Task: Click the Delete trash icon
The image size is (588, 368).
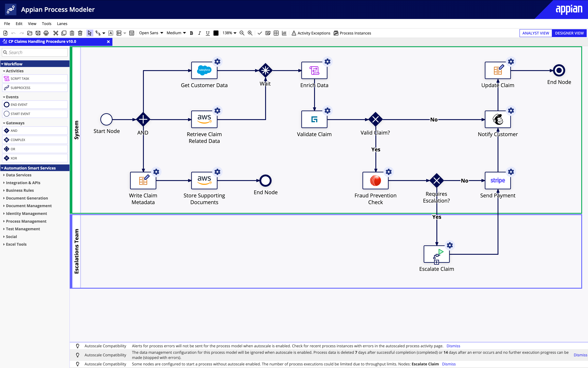Action: pyautogui.click(x=80, y=33)
